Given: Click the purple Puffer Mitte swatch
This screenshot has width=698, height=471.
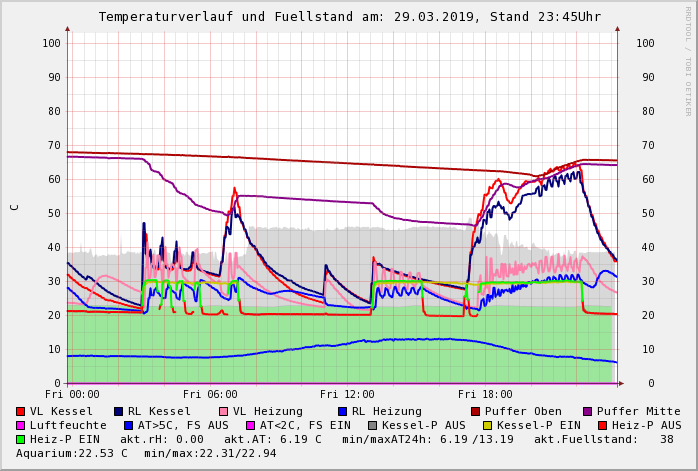Looking at the screenshot, I should (x=587, y=411).
